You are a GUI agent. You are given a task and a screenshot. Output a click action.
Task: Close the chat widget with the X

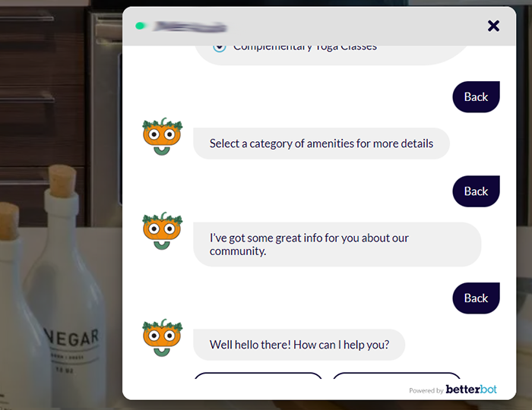click(493, 26)
